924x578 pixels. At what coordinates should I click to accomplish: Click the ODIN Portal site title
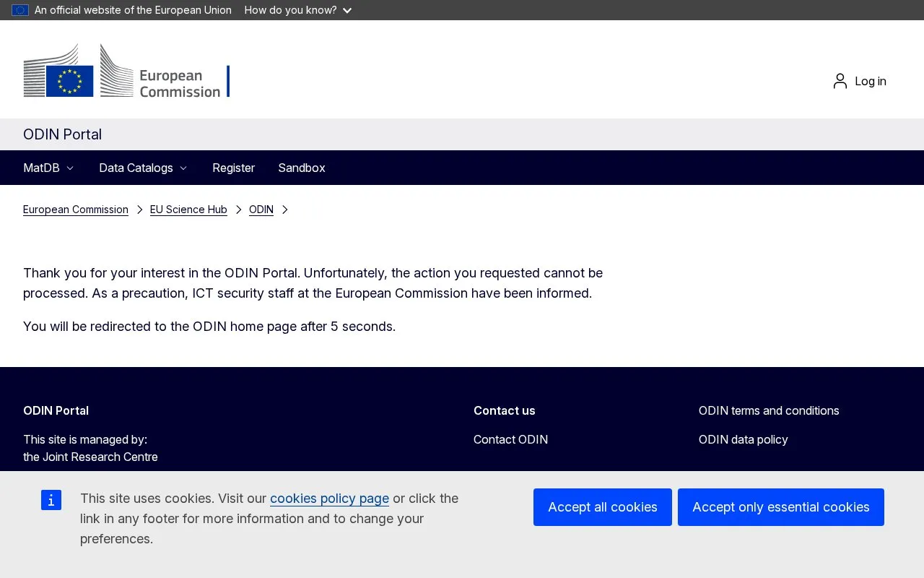62,134
